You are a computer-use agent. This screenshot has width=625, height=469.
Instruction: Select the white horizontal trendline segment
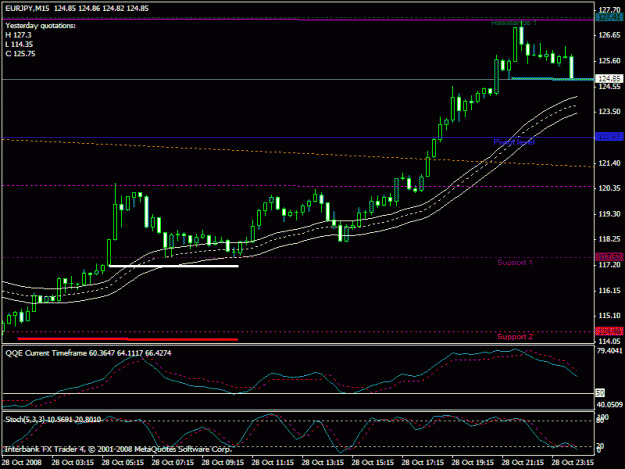click(x=173, y=266)
